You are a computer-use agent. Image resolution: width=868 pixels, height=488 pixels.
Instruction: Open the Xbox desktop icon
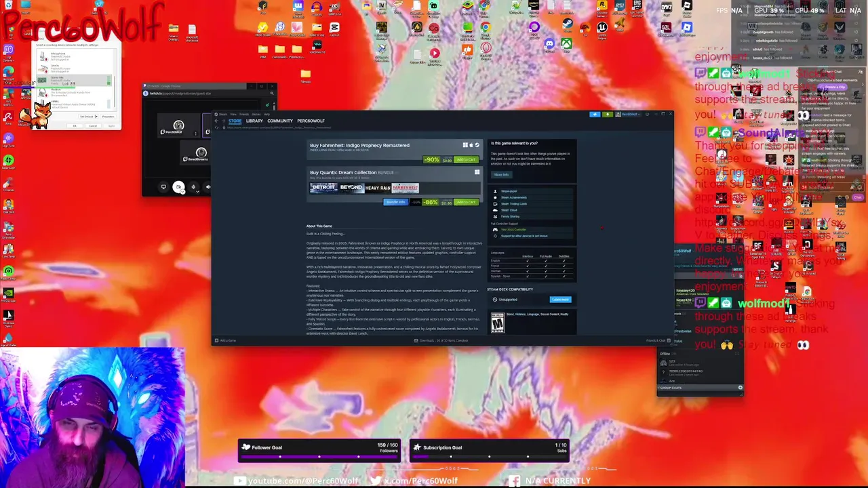(566, 43)
